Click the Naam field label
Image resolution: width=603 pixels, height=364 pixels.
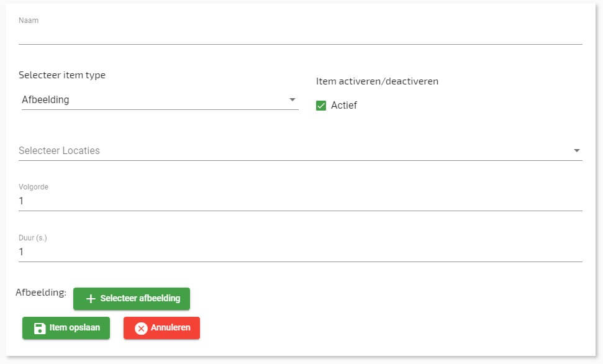[29, 20]
